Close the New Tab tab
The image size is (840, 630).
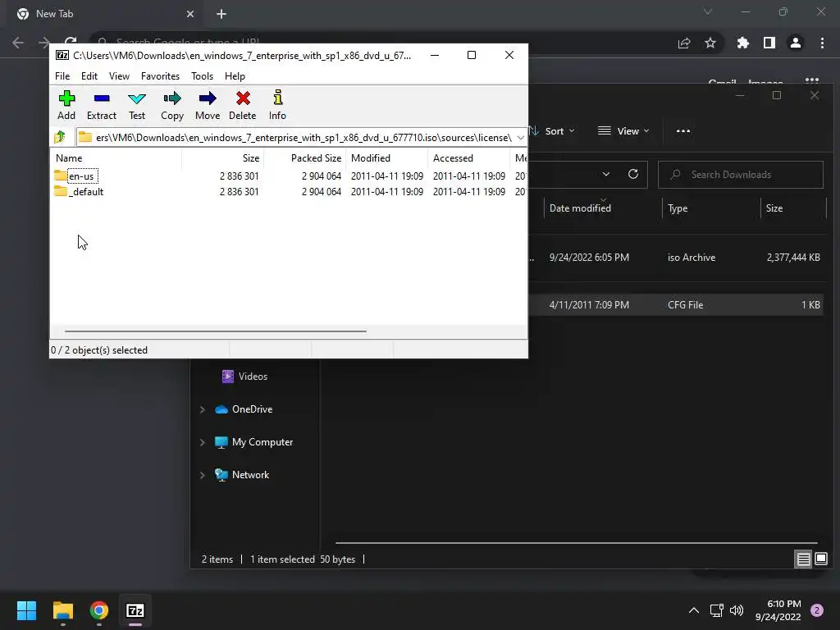[x=190, y=14]
